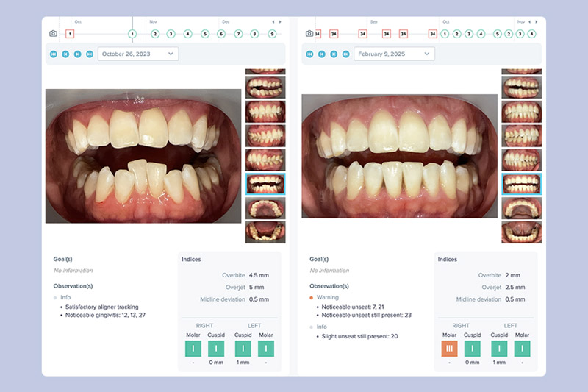The image size is (588, 392).
Task: Select upper arch occlusal thumbnail, October 2023 panel
Action: pos(265,208)
